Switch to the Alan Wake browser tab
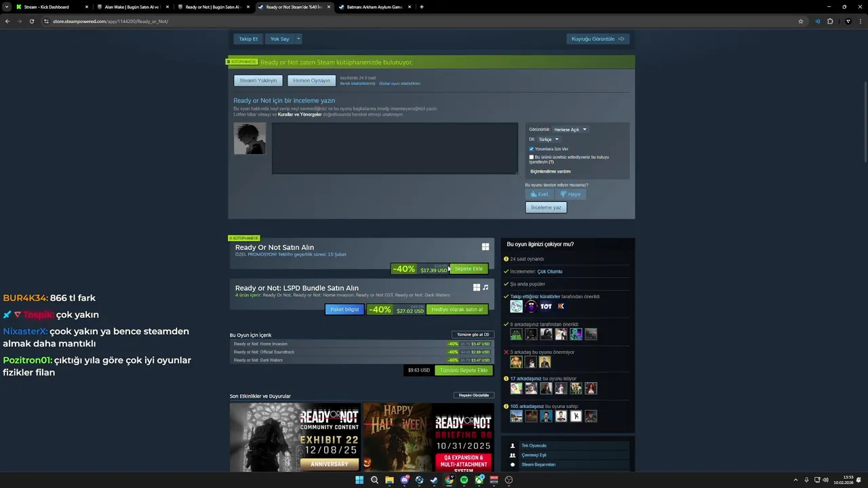The width and height of the screenshot is (868, 488). pyautogui.click(x=132, y=7)
